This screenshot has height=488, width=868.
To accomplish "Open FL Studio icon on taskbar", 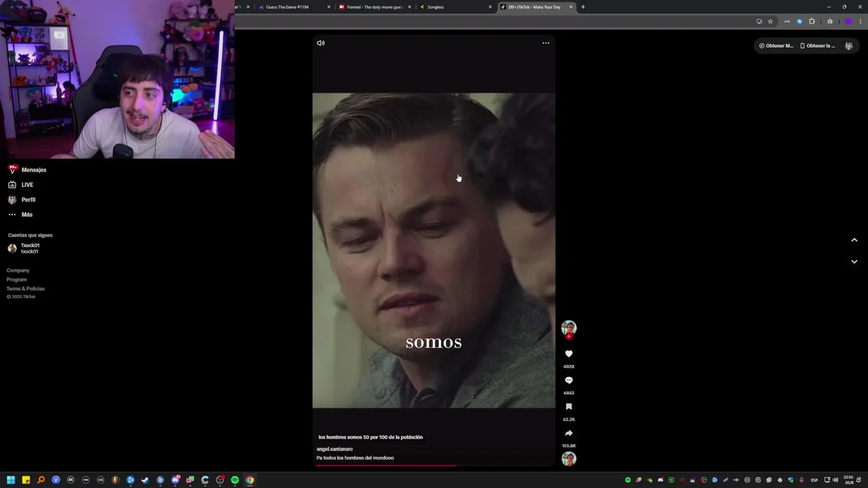I will pos(115,480).
